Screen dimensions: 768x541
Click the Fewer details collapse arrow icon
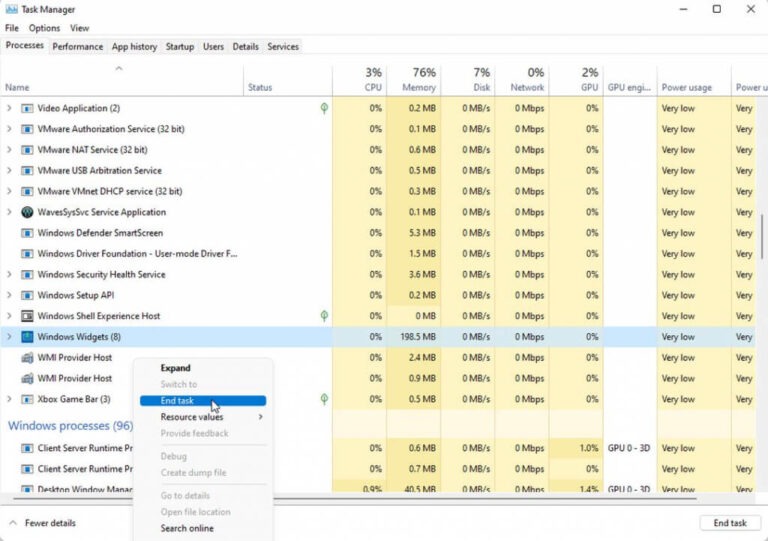[x=13, y=523]
